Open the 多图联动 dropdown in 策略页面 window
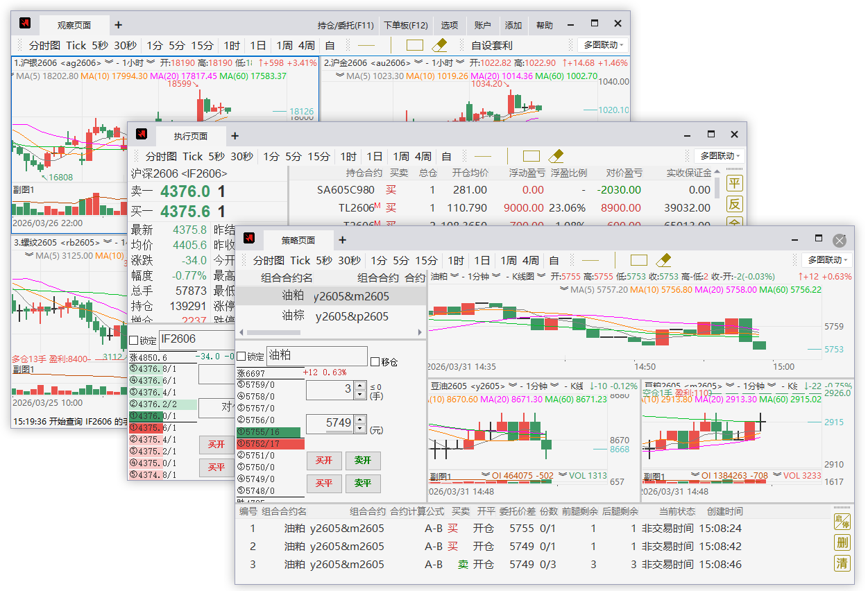 point(828,260)
